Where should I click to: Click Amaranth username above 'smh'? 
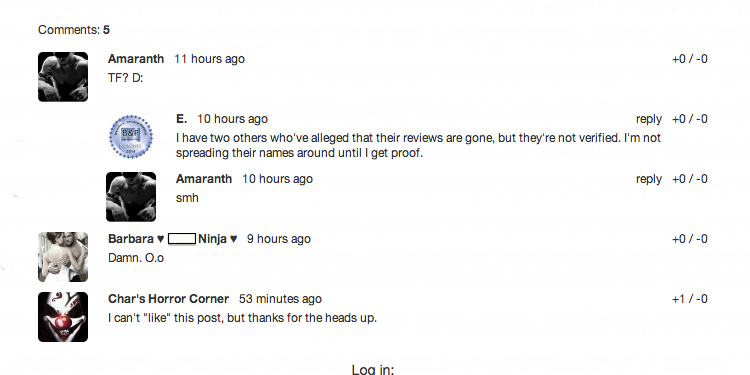[x=204, y=179]
